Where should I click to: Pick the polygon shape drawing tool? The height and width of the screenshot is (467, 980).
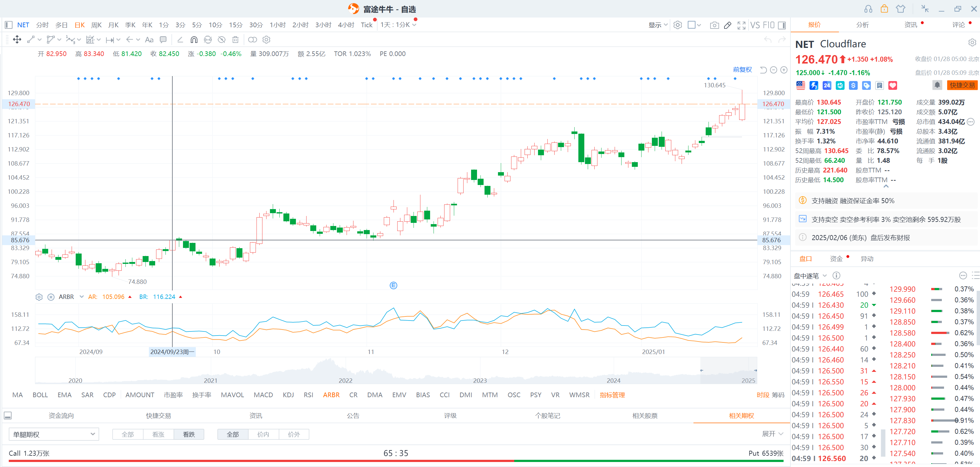tap(51, 39)
